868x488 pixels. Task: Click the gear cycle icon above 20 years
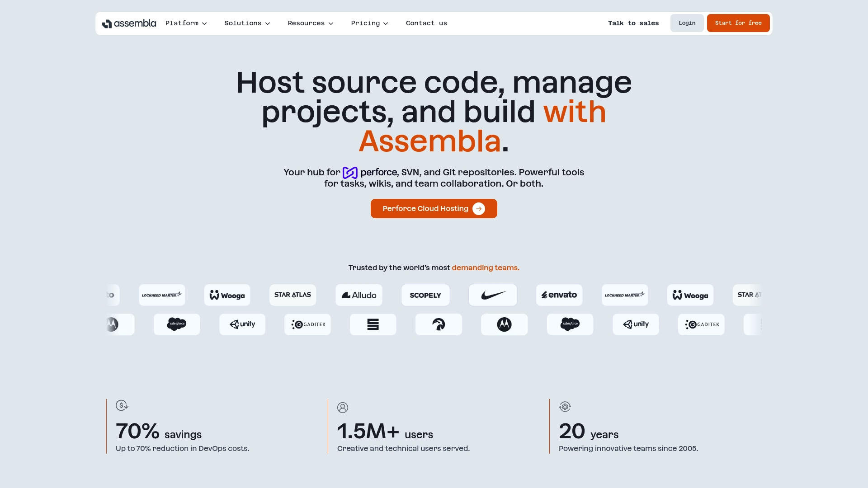(x=565, y=407)
